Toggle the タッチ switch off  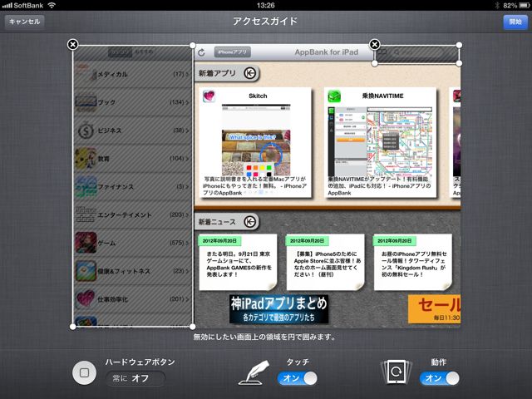point(298,378)
